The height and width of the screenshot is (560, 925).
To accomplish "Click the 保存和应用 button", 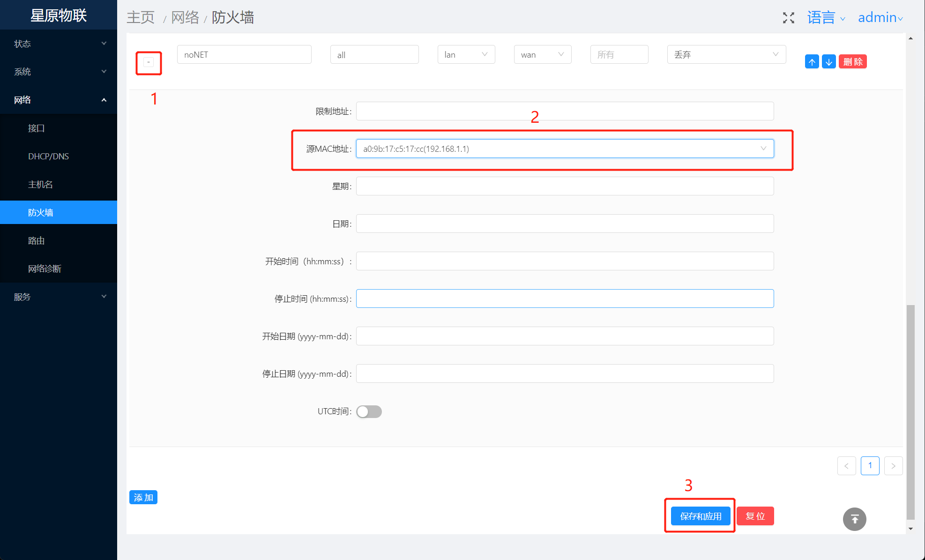I will coord(700,516).
